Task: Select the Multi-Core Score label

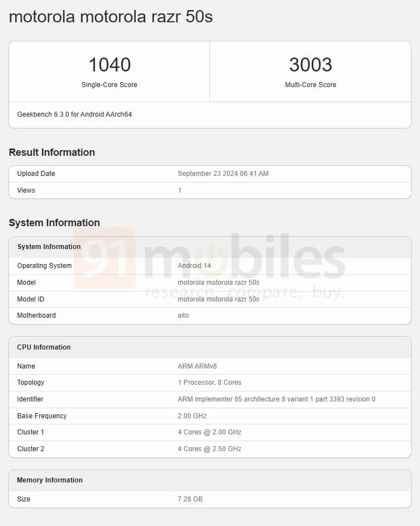Action: (x=311, y=85)
